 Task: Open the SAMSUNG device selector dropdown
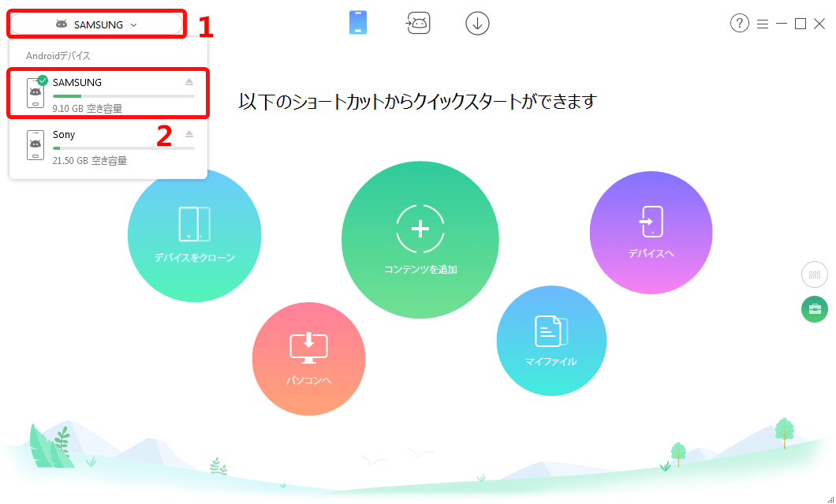96,24
